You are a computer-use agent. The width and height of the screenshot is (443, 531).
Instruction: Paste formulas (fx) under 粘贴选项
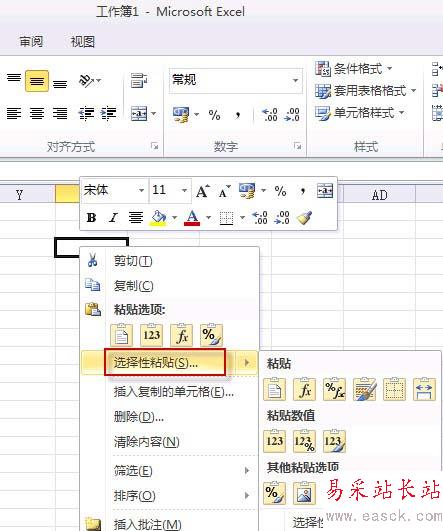[182, 335]
